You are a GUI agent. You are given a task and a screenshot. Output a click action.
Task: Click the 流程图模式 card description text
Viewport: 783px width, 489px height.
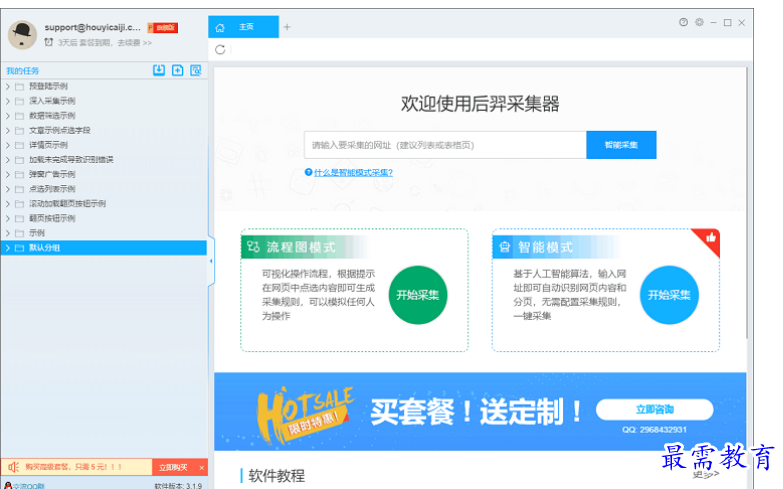(318, 295)
